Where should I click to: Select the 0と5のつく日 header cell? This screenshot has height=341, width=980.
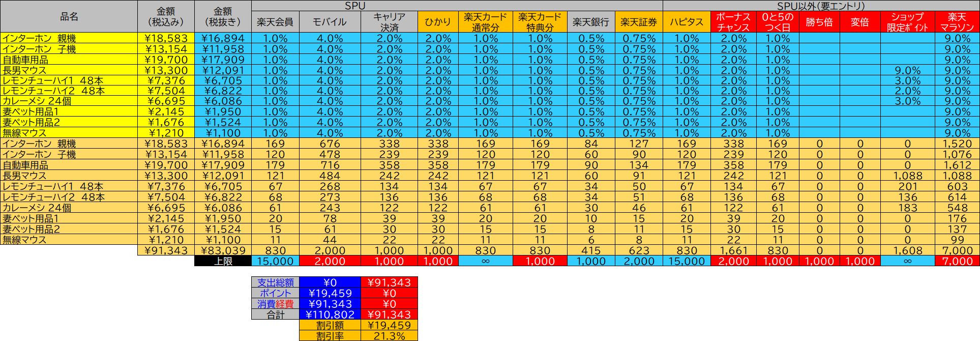pos(778,22)
